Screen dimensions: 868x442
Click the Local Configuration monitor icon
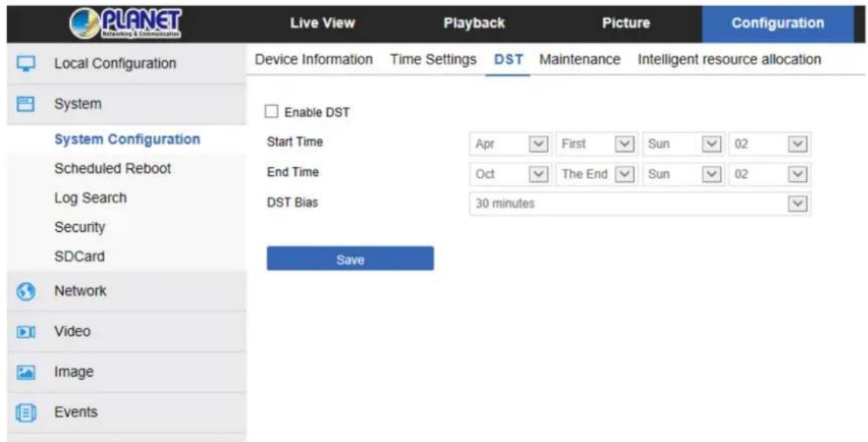(x=26, y=64)
